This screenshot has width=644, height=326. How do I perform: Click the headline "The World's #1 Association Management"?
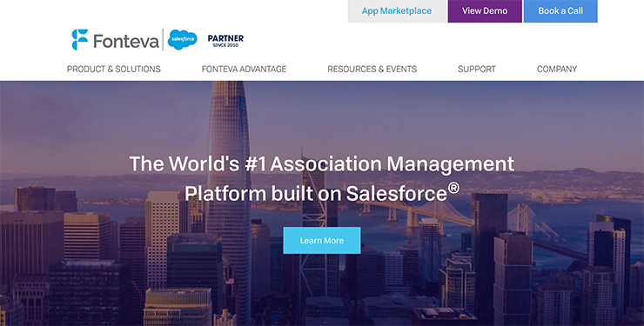[322, 163]
